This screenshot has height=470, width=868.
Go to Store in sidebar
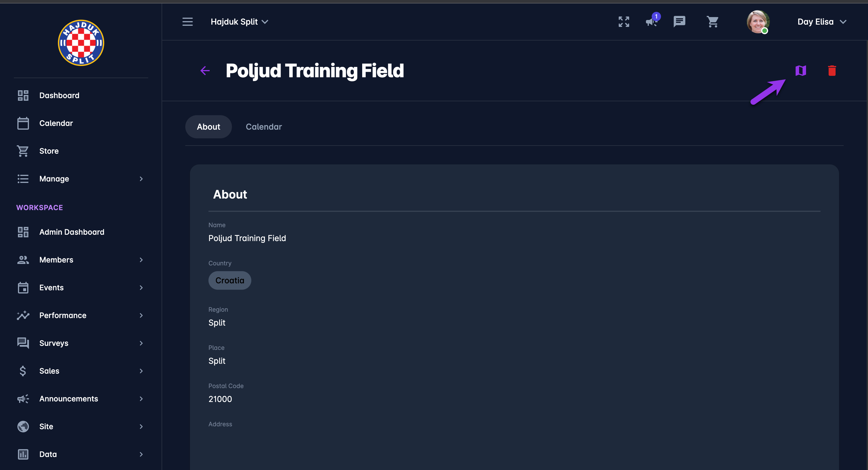tap(49, 151)
